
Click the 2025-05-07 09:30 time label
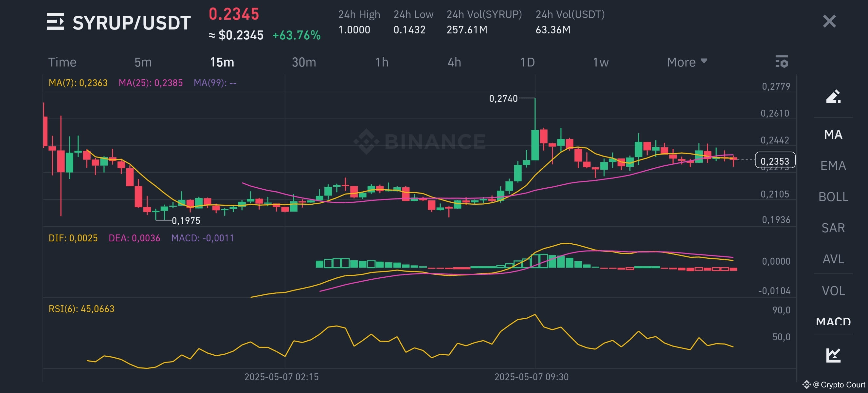(532, 377)
